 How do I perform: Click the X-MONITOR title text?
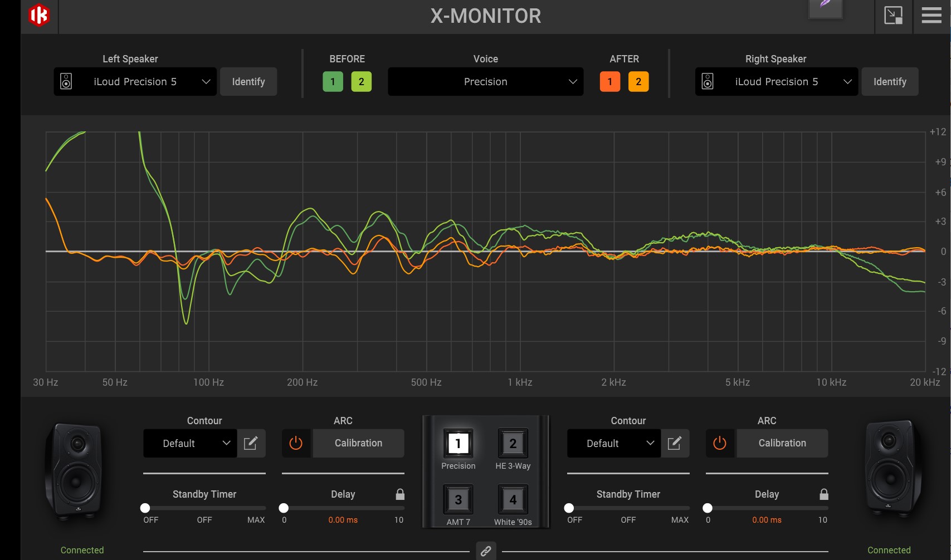486,16
